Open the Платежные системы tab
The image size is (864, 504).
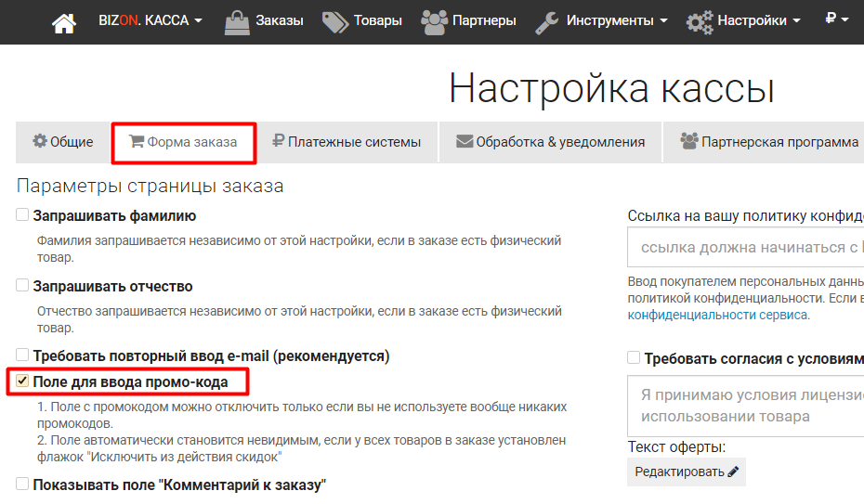coord(346,142)
